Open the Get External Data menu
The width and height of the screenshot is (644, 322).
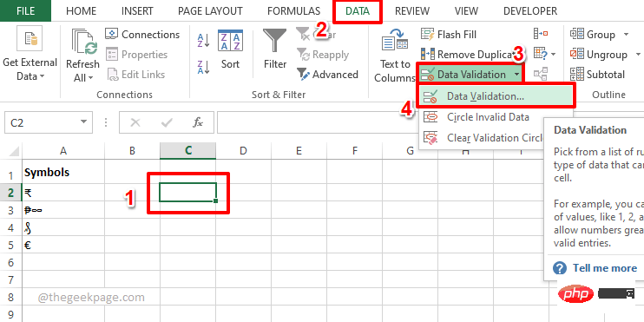[x=30, y=54]
